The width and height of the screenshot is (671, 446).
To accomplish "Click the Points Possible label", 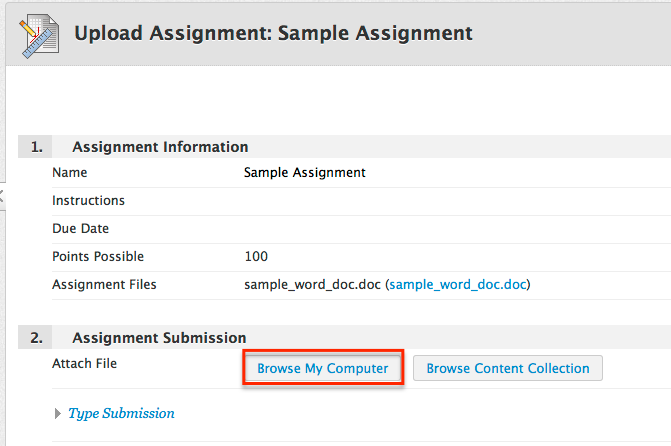I will click(x=98, y=257).
